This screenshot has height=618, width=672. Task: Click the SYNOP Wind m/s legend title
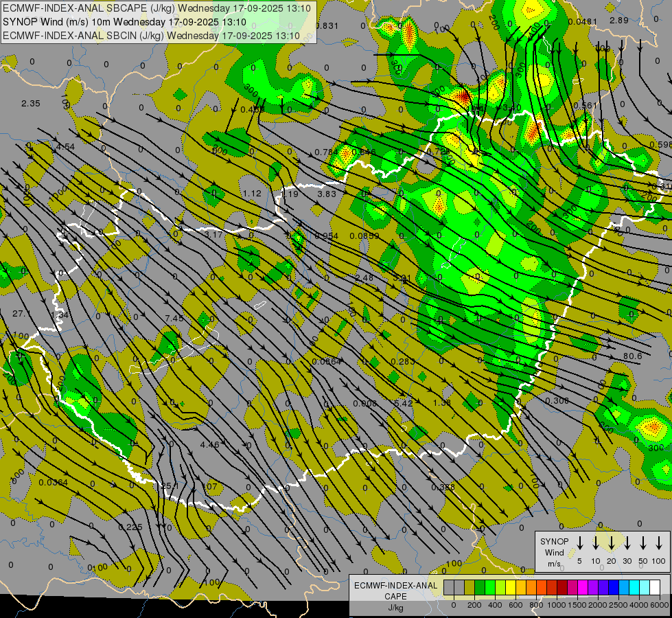(x=555, y=552)
